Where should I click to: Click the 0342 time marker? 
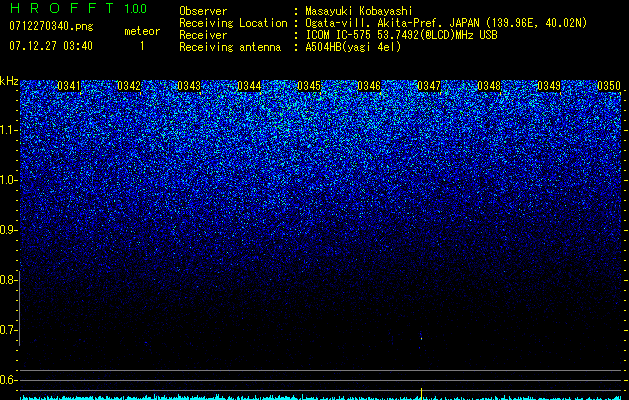(129, 86)
